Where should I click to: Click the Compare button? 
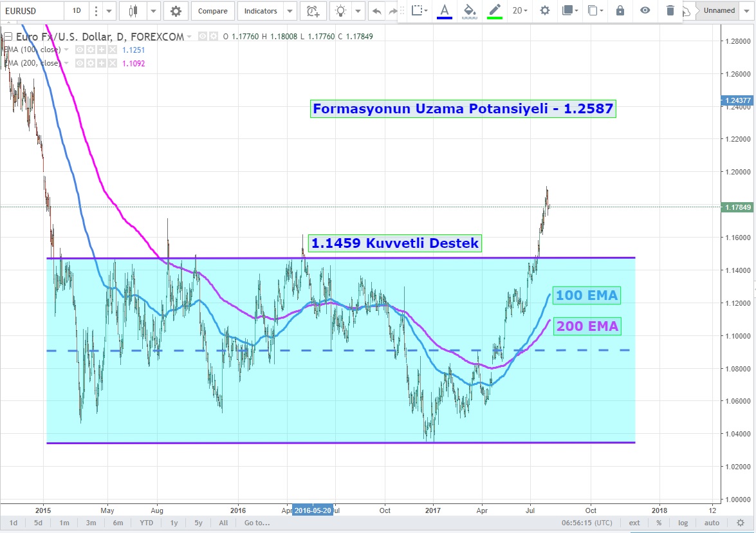coord(212,11)
